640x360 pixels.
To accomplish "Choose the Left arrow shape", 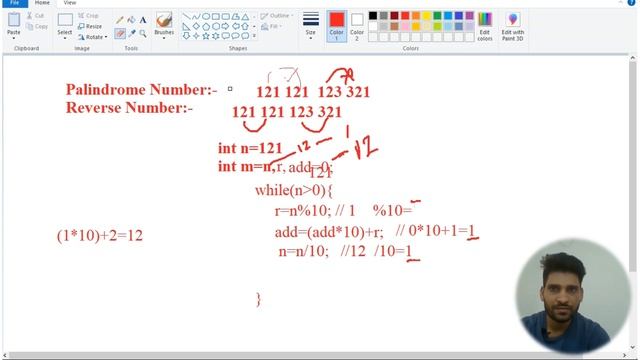I will pos(236,26).
